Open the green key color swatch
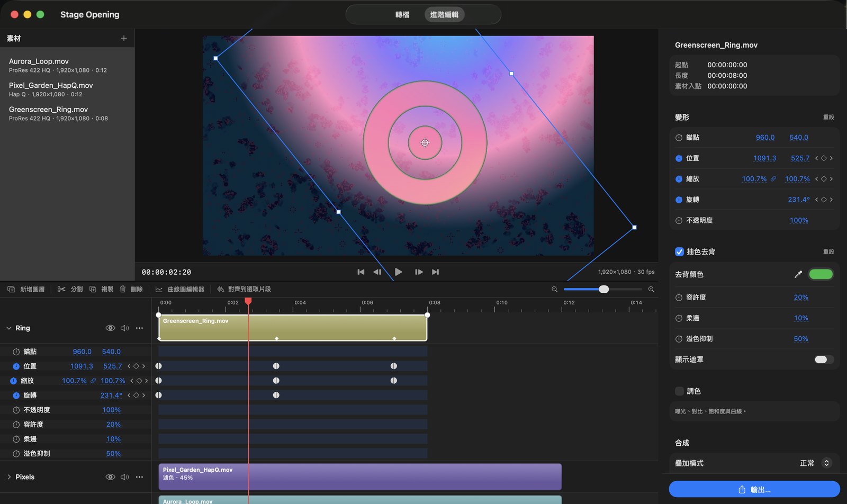The width and height of the screenshot is (847, 504). [821, 274]
